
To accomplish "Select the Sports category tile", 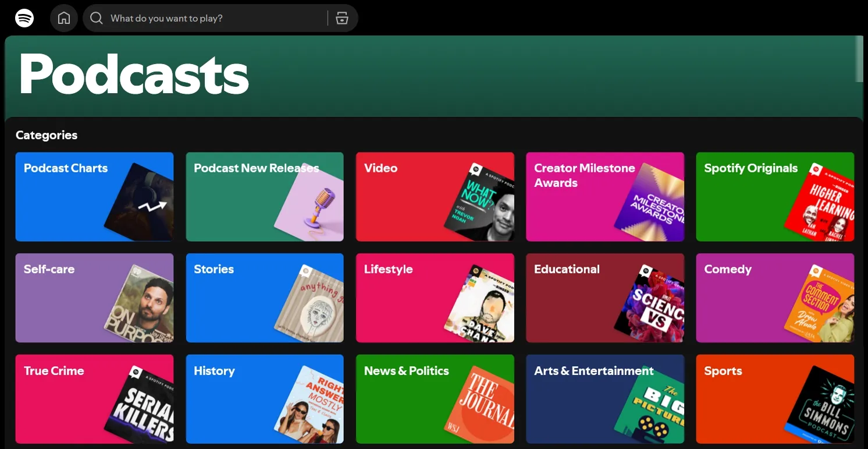I will (x=775, y=399).
